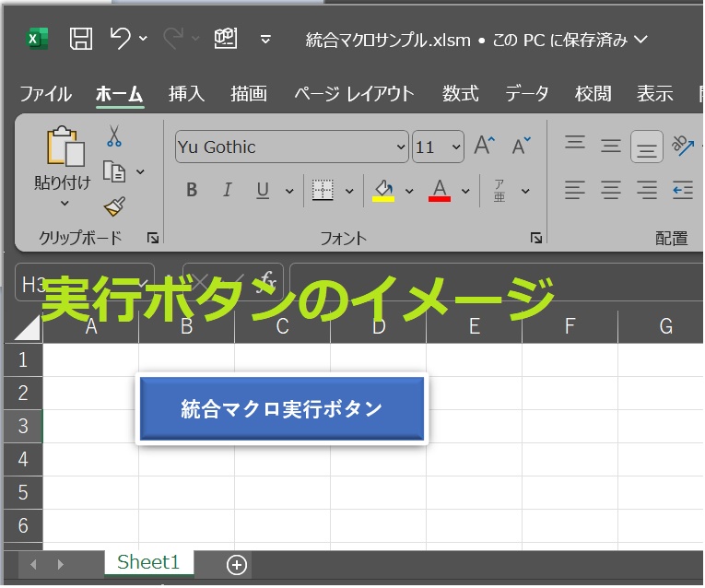This screenshot has width=705, height=588.
Task: Open the 表示 tab
Action: 654,94
